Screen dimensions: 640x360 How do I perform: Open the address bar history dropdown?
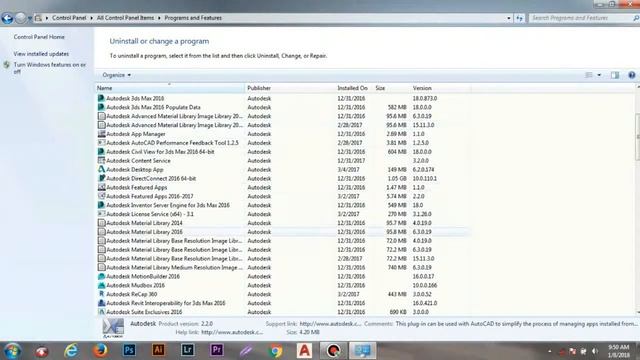point(509,18)
